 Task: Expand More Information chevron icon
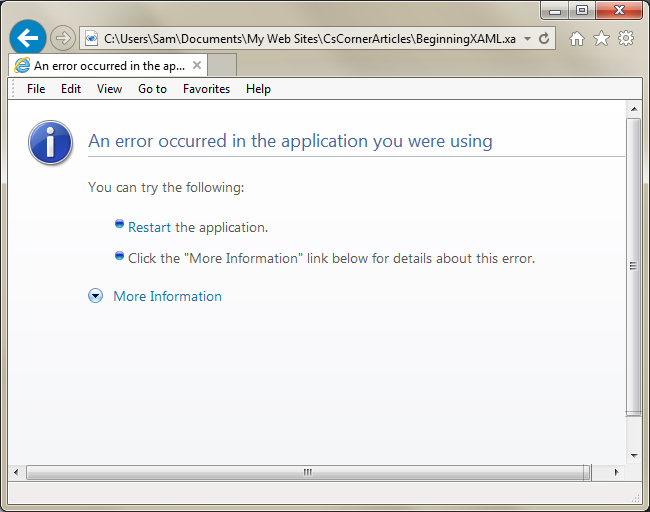tap(95, 296)
